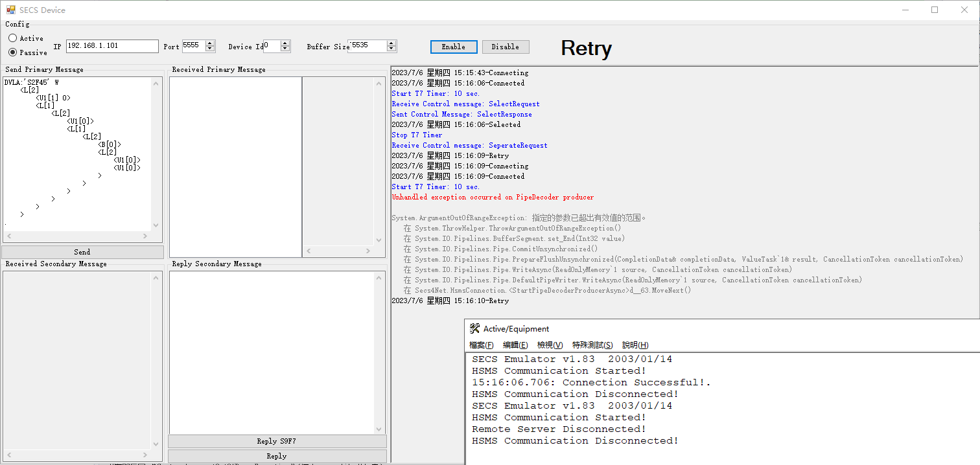Click the Active/Equipment window icon
Screen dimensions: 980x465
tap(474, 328)
